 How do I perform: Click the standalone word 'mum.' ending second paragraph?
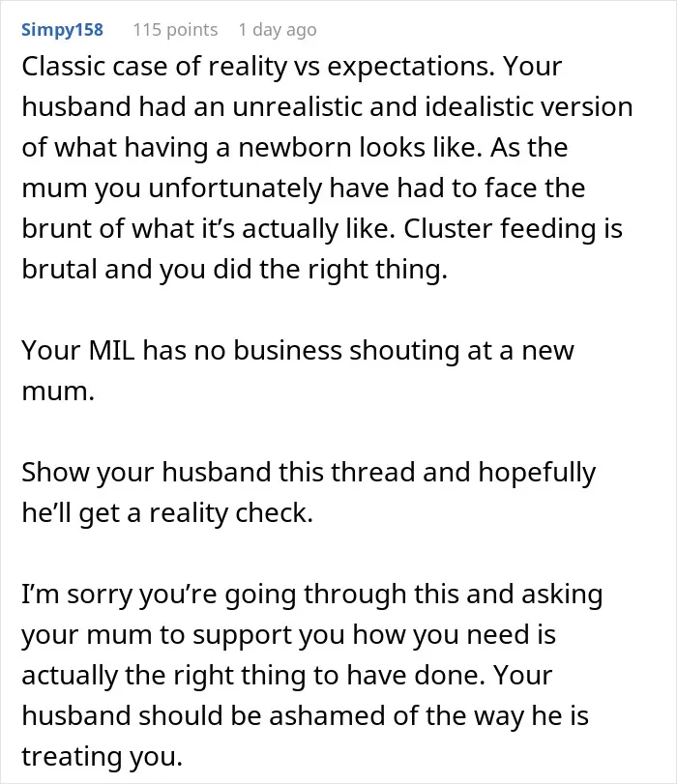[x=58, y=392]
